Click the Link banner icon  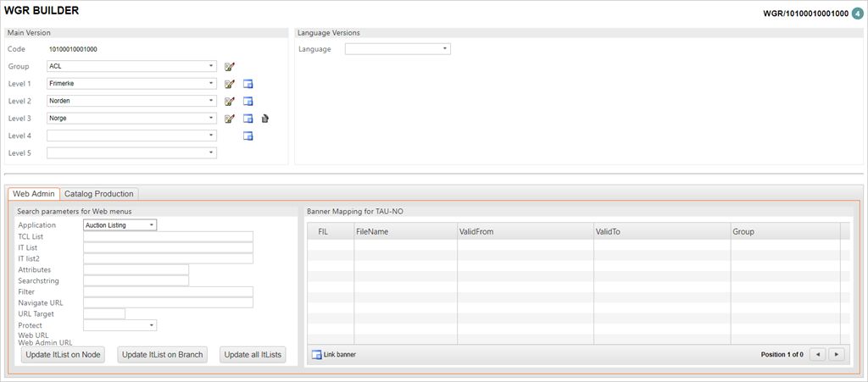tap(316, 354)
